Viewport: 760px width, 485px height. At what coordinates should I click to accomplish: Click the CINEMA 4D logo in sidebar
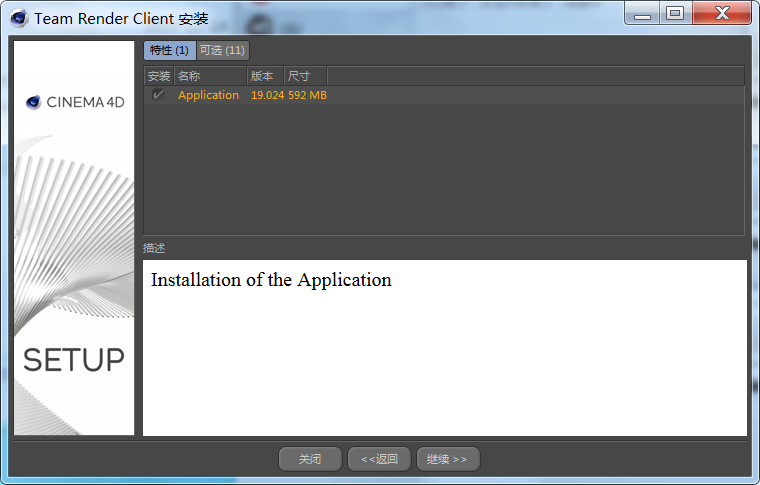75,102
